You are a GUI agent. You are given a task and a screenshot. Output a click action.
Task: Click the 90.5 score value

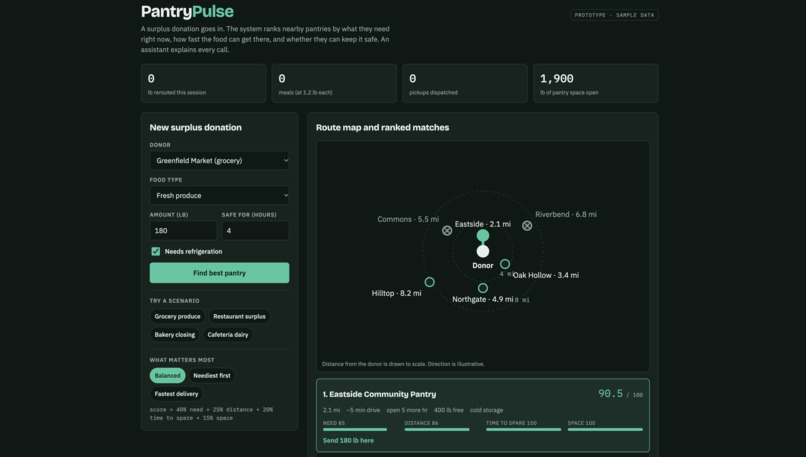point(610,394)
